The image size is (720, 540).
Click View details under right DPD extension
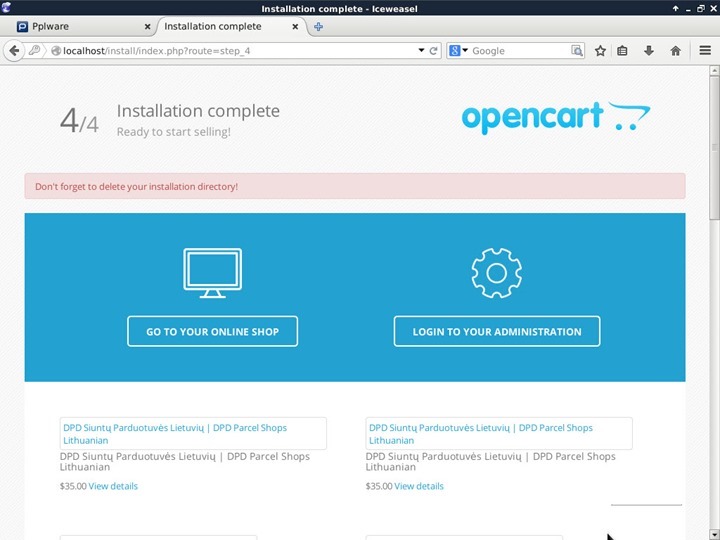click(x=419, y=486)
